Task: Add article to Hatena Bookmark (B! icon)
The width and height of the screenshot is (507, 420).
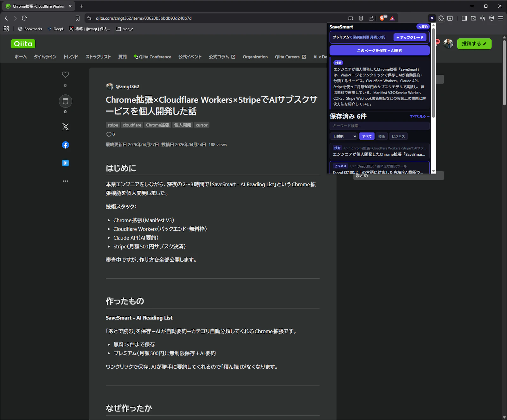Action: [x=65, y=163]
